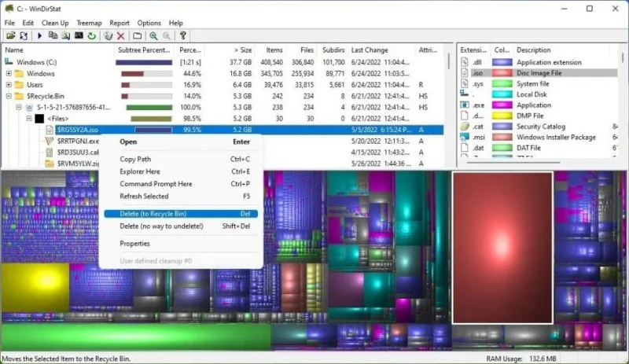Image resolution: width=629 pixels, height=364 pixels.
Task: Choose Open in the context menu
Action: 181,142
